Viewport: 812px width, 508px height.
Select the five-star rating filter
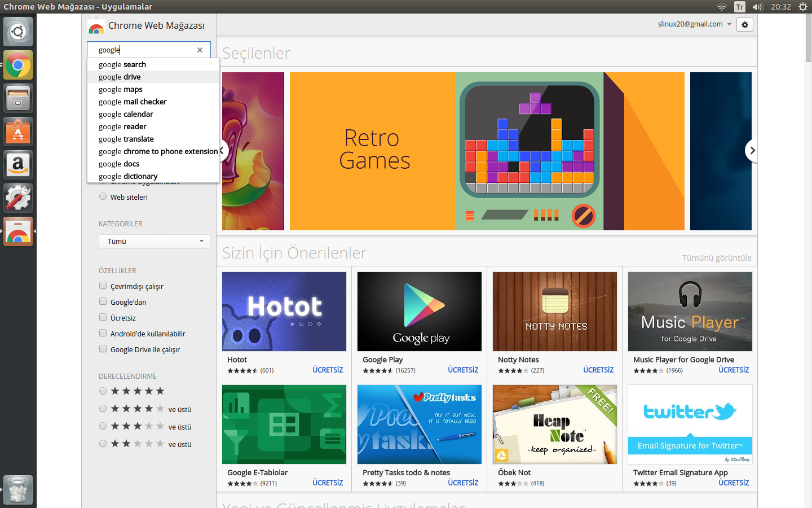coord(103,391)
